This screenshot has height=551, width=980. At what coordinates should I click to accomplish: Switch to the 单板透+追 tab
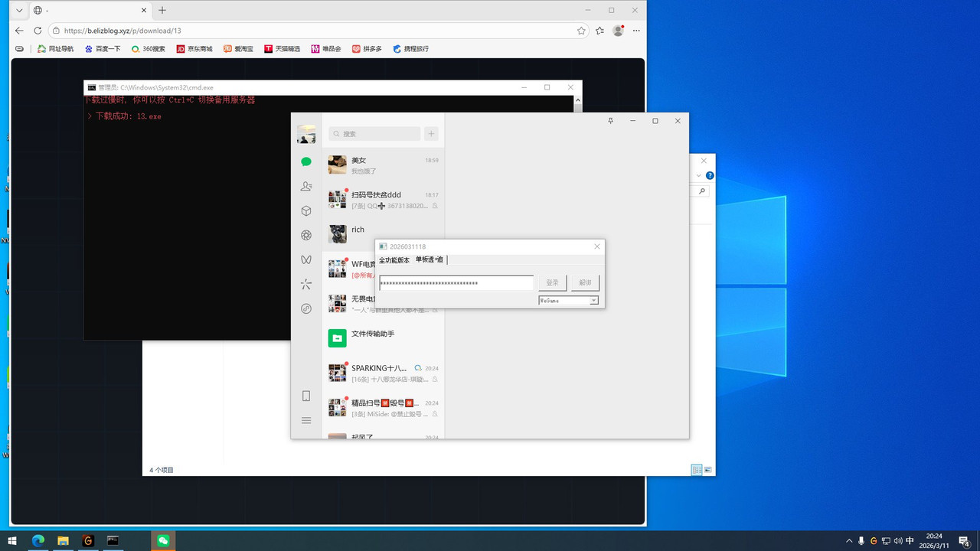430,260
